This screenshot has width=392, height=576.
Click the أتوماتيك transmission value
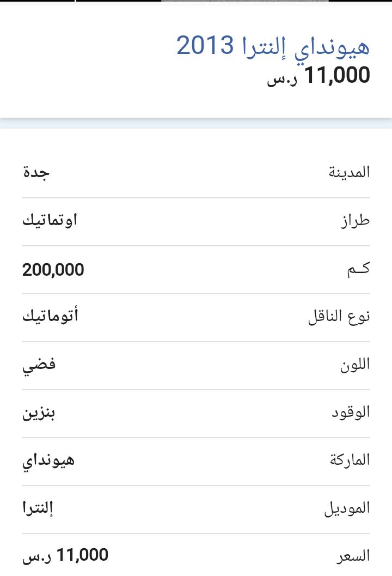tap(50, 316)
